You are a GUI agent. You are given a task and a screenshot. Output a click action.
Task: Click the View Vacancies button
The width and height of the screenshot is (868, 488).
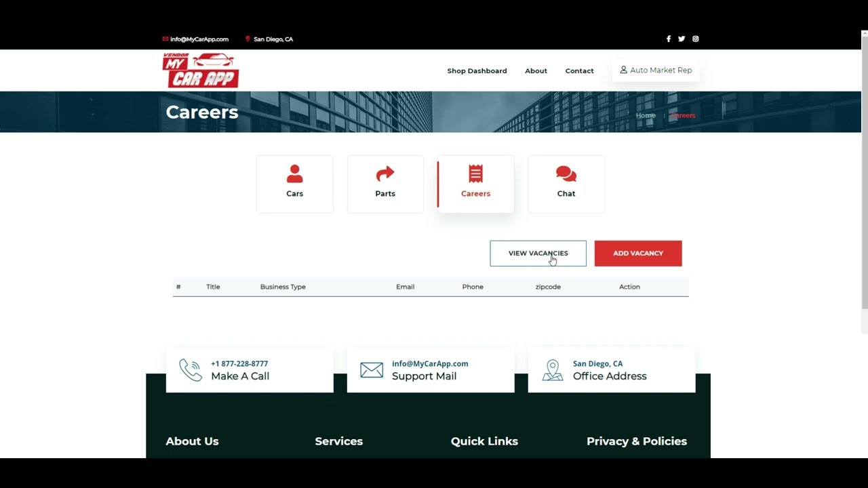pos(538,253)
